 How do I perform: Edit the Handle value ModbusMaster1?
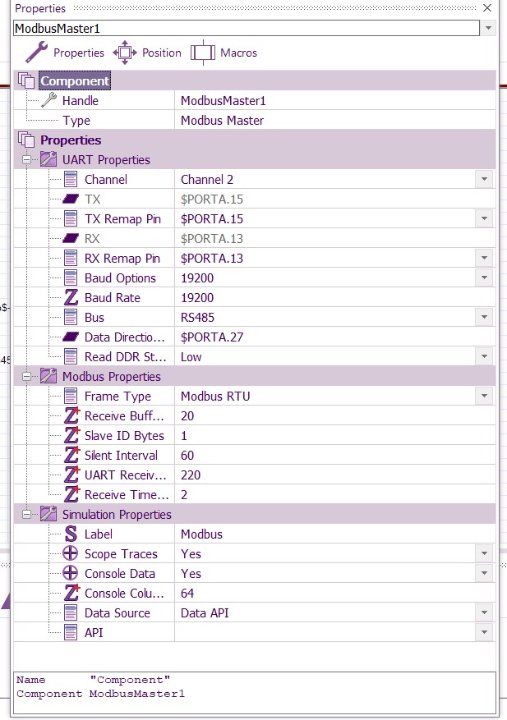335,100
